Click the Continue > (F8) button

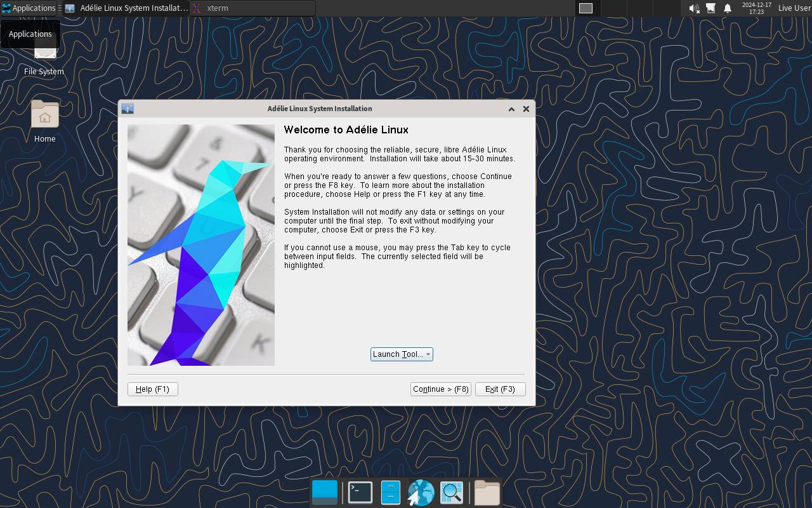pyautogui.click(x=441, y=389)
